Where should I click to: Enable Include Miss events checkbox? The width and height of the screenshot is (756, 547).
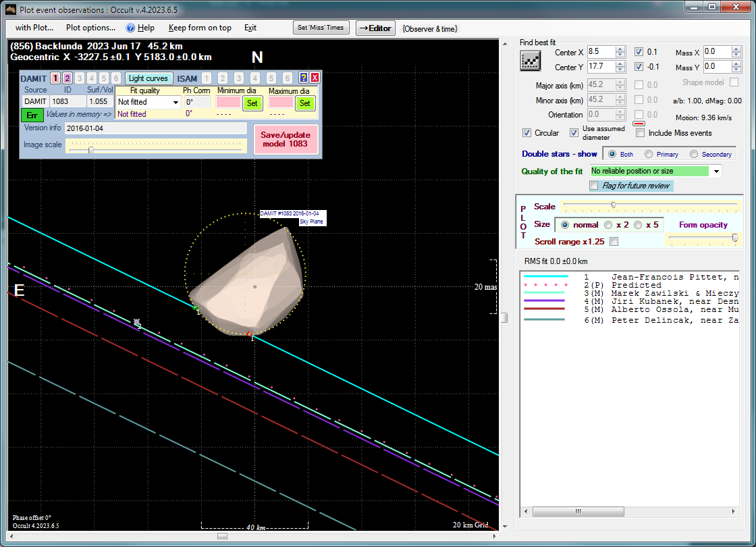pyautogui.click(x=641, y=133)
